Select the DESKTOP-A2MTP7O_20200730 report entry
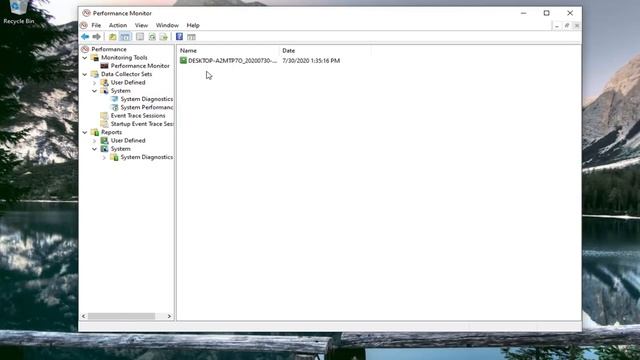Image resolution: width=640 pixels, height=360 pixels. click(x=228, y=61)
